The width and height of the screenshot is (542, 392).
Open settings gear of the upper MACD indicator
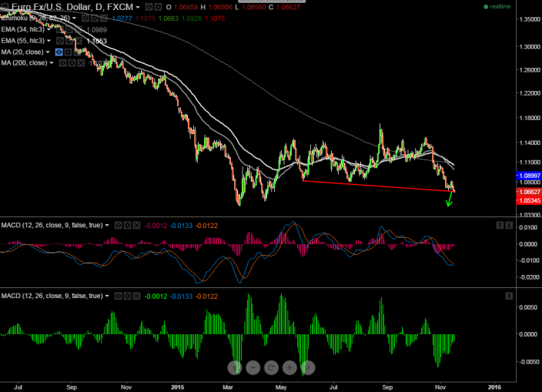pos(128,226)
